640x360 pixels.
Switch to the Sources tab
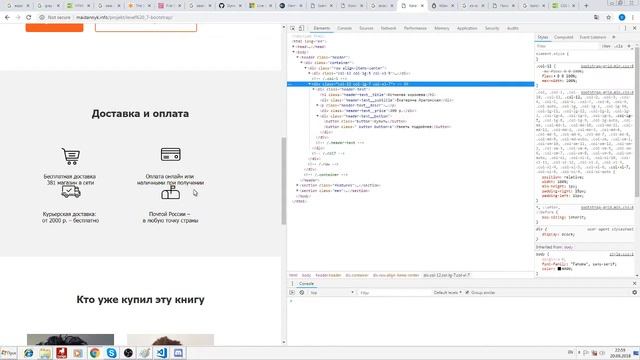(366, 28)
